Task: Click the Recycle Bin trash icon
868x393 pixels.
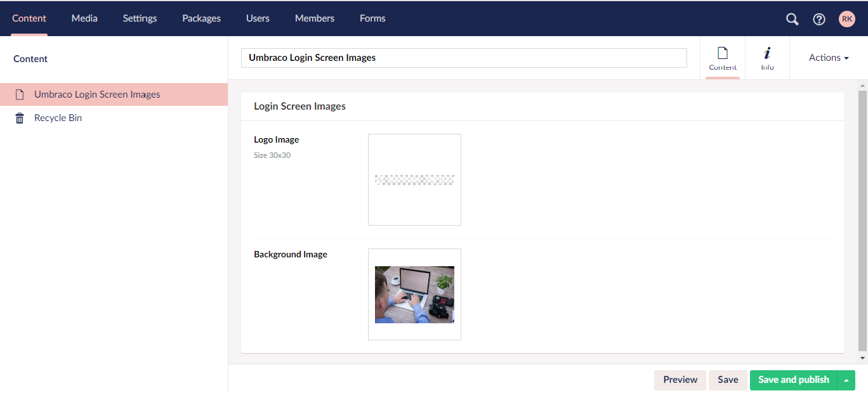Action: click(20, 118)
